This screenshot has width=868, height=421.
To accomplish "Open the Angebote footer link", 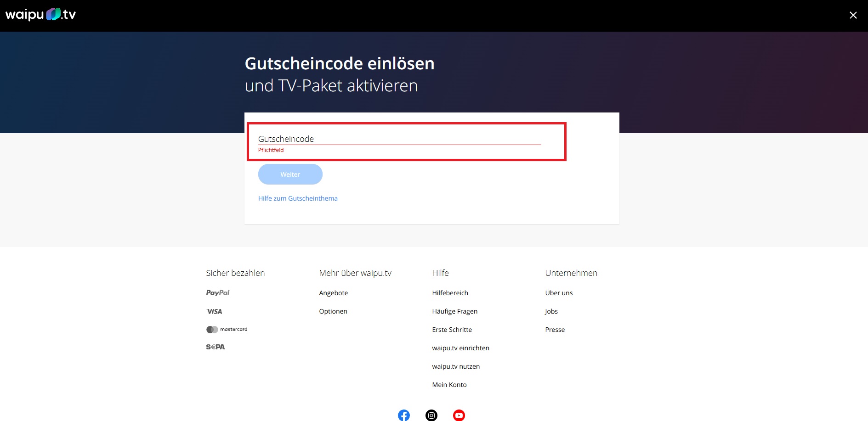I will coord(334,293).
